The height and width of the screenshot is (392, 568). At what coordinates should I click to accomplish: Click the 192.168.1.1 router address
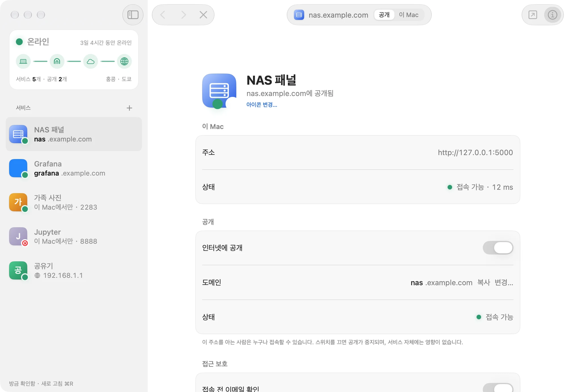tap(63, 275)
